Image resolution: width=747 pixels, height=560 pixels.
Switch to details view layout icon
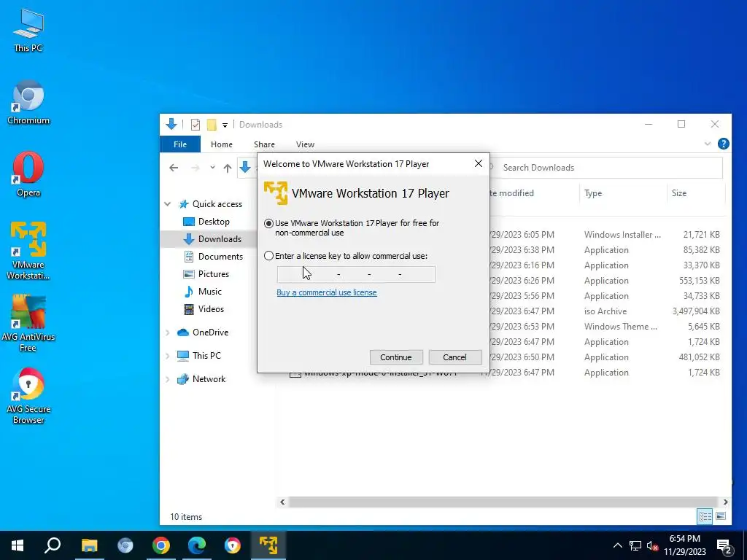tap(705, 516)
